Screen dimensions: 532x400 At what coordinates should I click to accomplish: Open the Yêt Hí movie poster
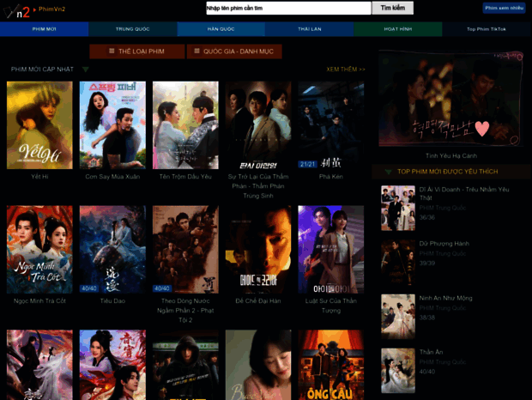[39, 125]
